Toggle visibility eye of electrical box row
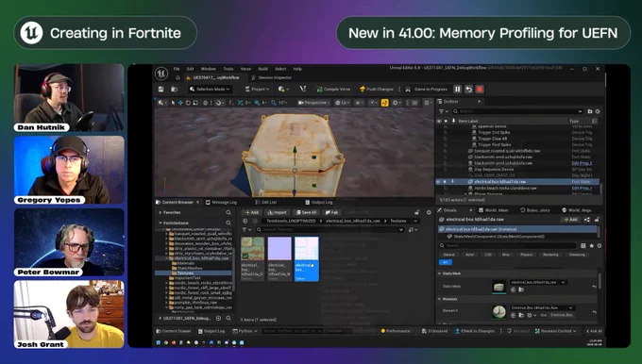 (x=438, y=182)
